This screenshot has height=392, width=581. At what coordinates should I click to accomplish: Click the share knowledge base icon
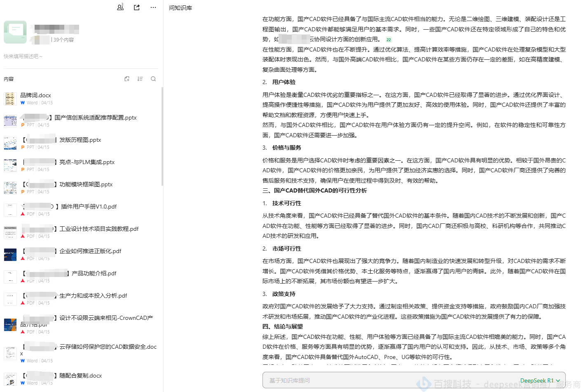pyautogui.click(x=137, y=7)
